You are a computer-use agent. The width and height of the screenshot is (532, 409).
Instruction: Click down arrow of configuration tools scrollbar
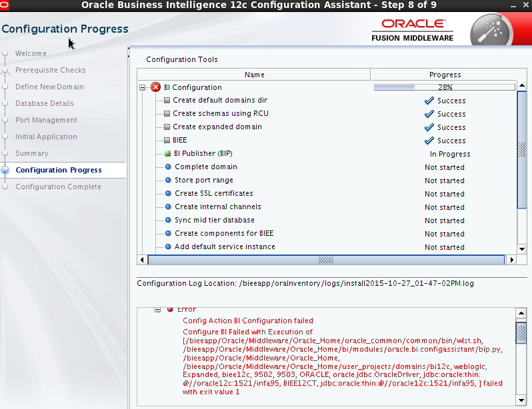pos(522,249)
